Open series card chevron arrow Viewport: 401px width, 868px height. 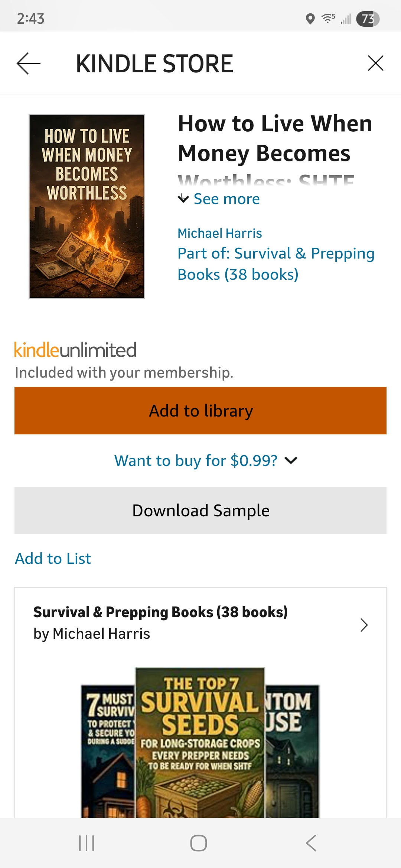pos(364,625)
